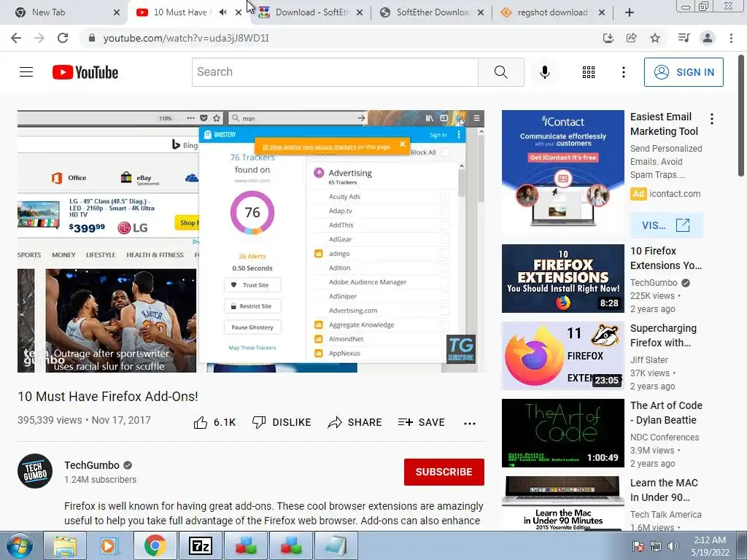Open the Windows Start menu

(19, 545)
